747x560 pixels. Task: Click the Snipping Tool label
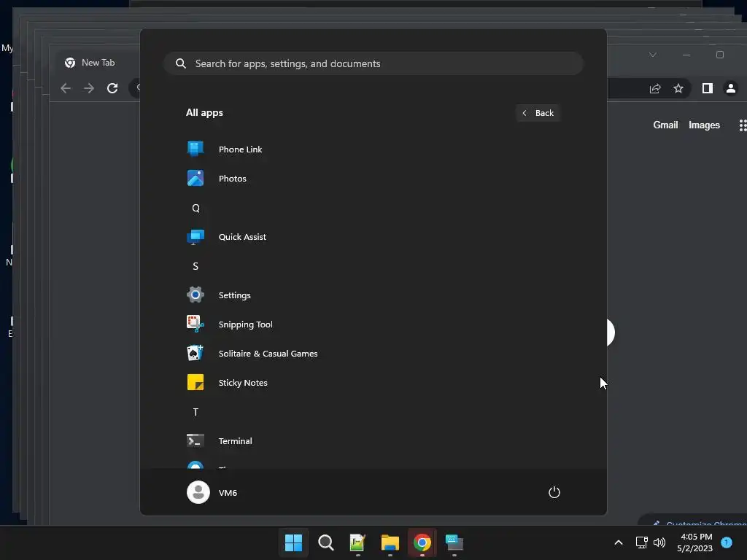click(x=245, y=324)
